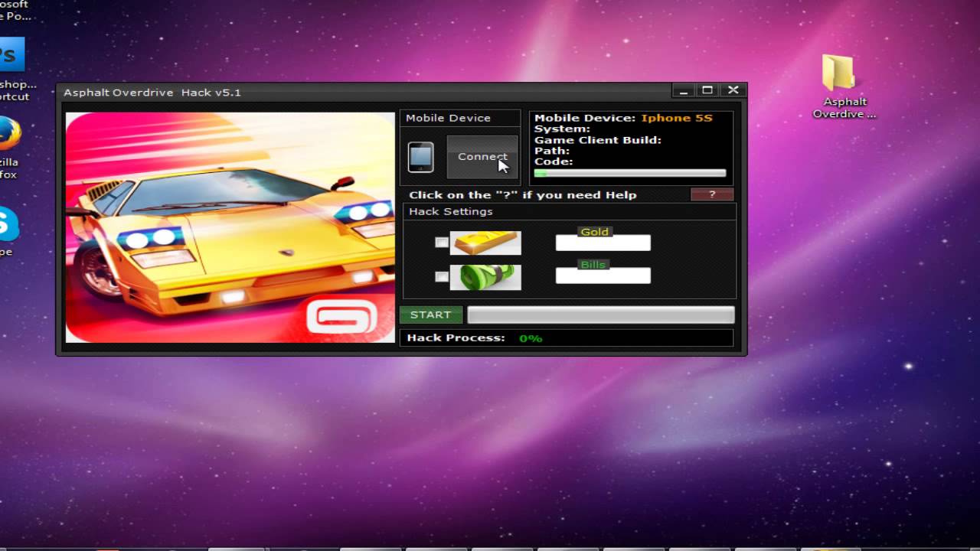Click the "Code:" info line
The image size is (980, 551).
tap(554, 161)
